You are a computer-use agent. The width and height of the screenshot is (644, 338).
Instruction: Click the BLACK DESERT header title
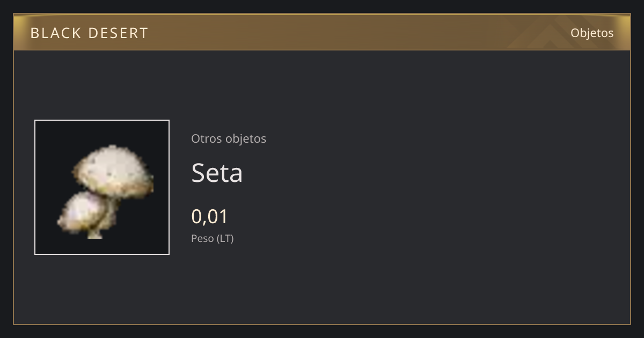tap(89, 33)
